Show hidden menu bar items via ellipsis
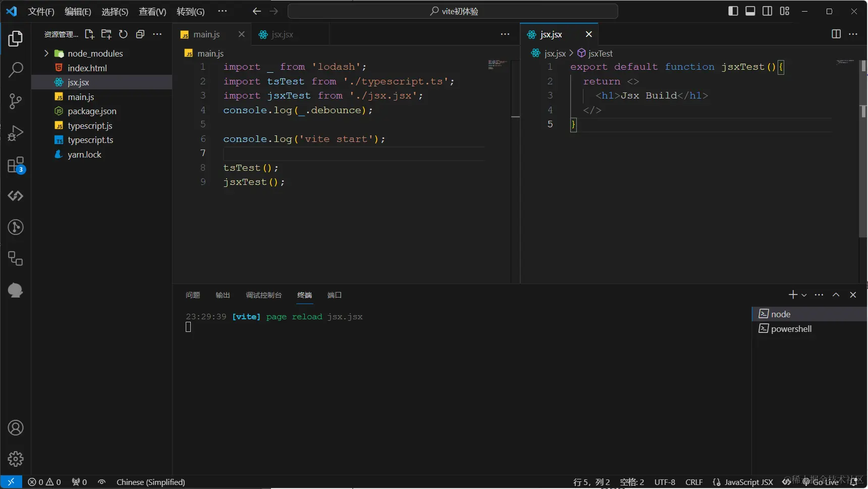Image resolution: width=868 pixels, height=489 pixels. click(x=222, y=11)
